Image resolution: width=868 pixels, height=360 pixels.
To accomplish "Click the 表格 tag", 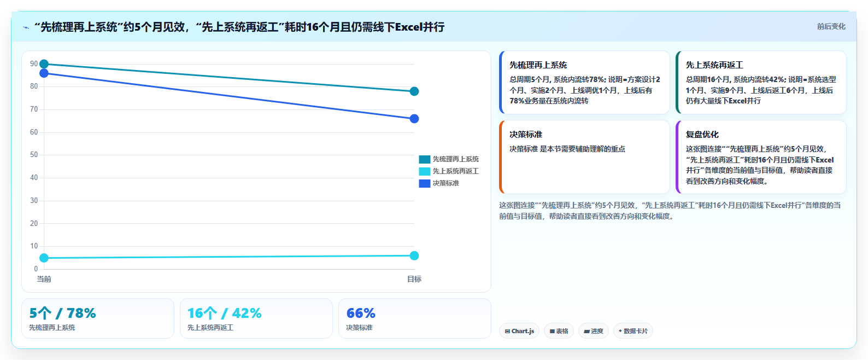I will [x=559, y=331].
